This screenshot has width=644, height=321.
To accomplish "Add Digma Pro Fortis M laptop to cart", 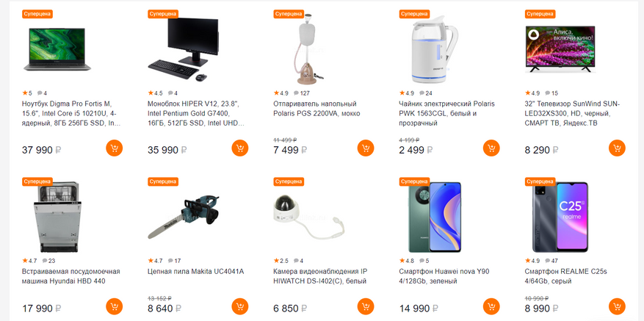I will (x=114, y=148).
